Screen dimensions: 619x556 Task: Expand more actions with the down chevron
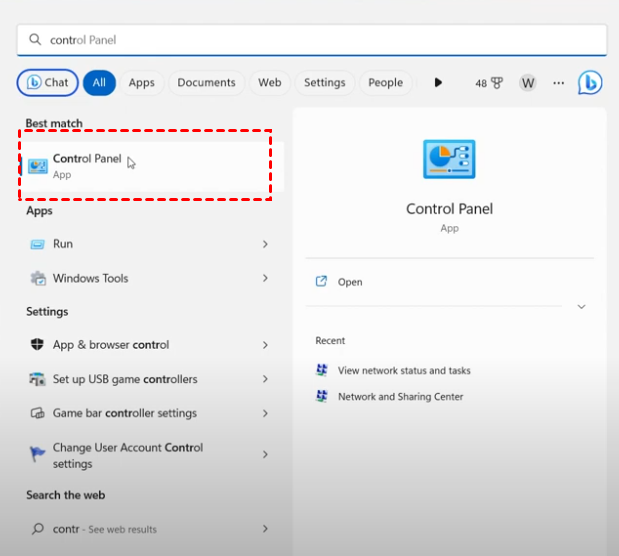(581, 307)
